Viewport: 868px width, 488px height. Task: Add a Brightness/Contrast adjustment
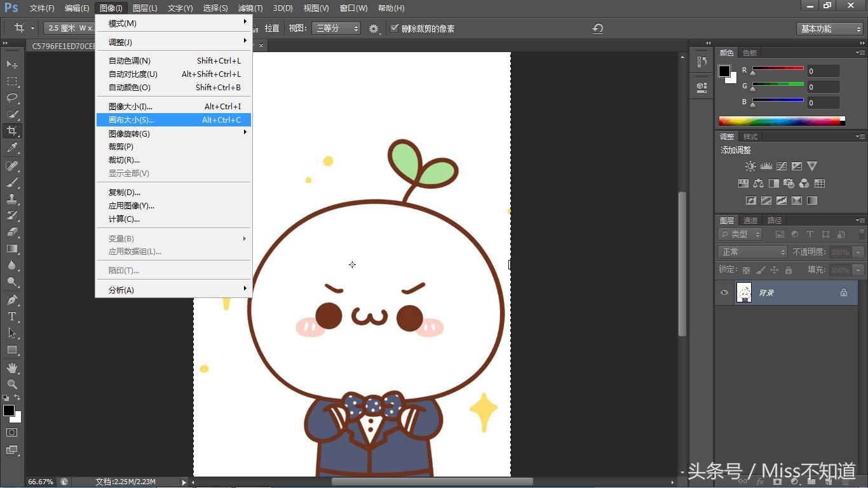750,166
